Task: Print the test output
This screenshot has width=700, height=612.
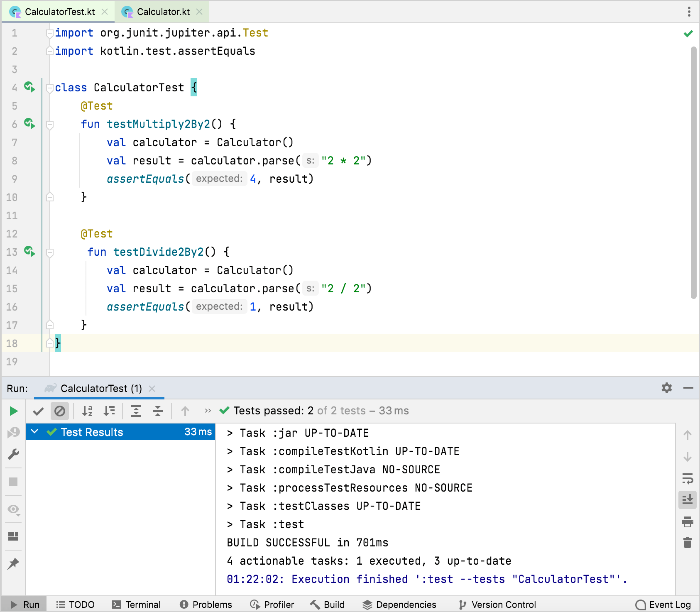Action: coord(688,522)
